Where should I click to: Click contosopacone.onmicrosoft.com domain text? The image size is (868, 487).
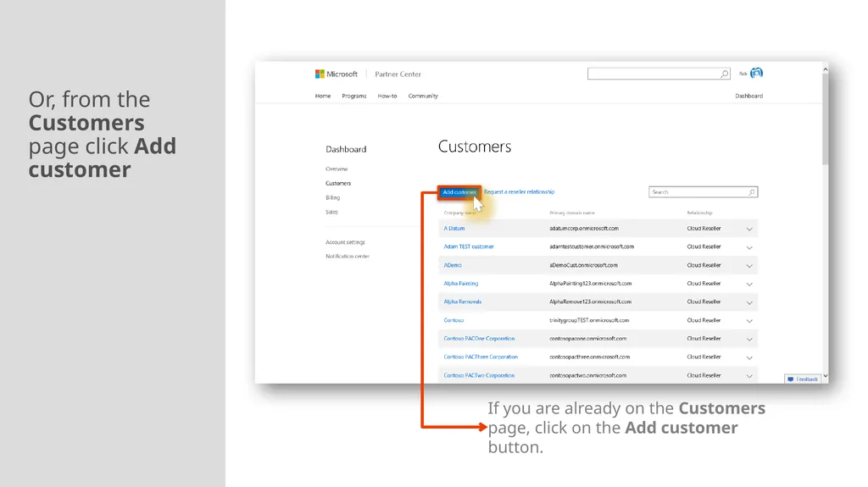tap(588, 339)
